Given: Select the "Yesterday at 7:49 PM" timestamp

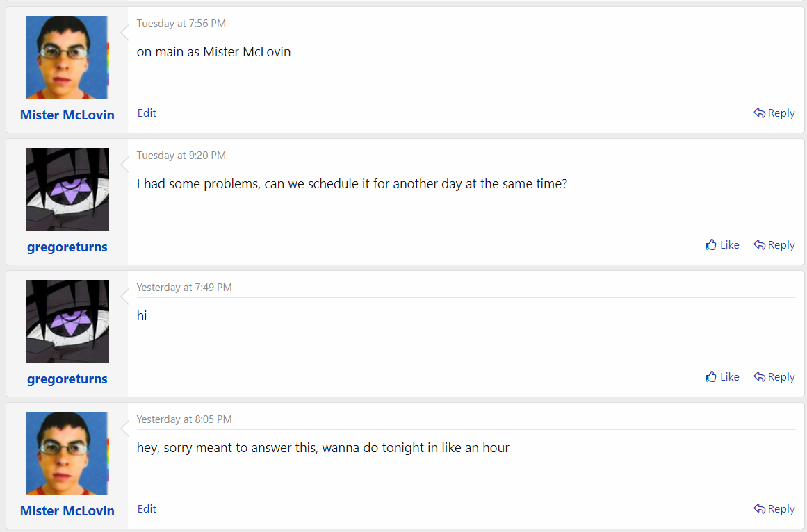Looking at the screenshot, I should pyautogui.click(x=184, y=288).
